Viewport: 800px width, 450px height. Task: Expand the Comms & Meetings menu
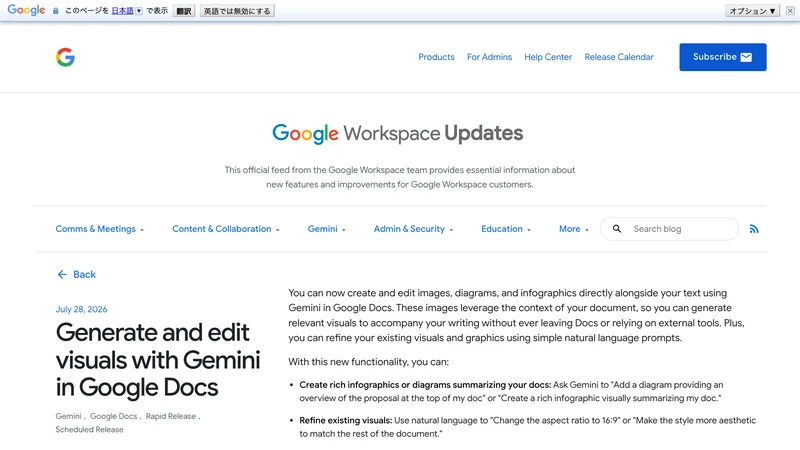(x=99, y=229)
